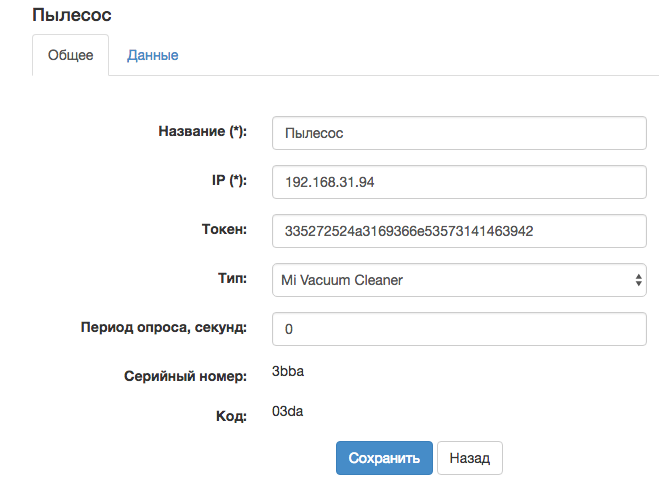Switch to the Данные tab
The height and width of the screenshot is (490, 659).
(x=152, y=55)
